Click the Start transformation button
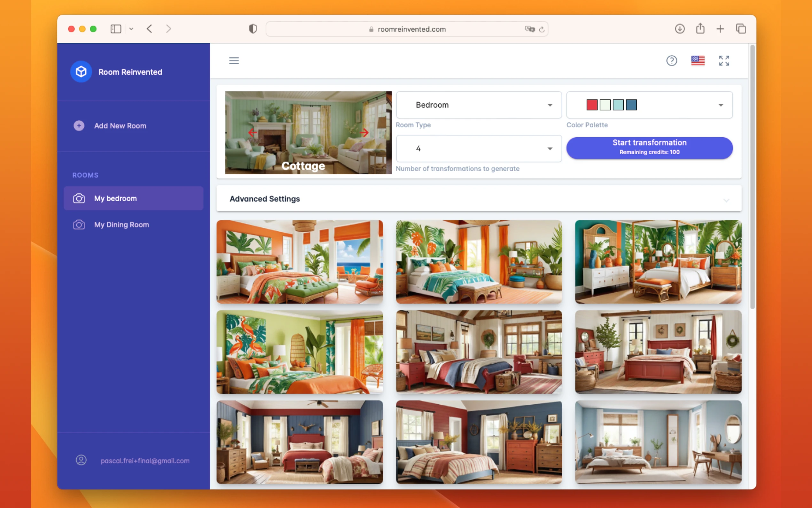Image resolution: width=812 pixels, height=508 pixels. pos(649,148)
